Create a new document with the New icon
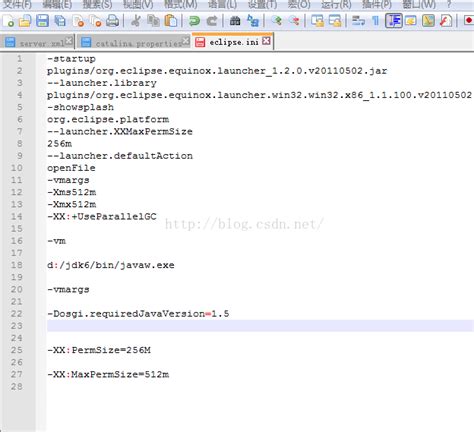474x432 pixels. [9, 21]
